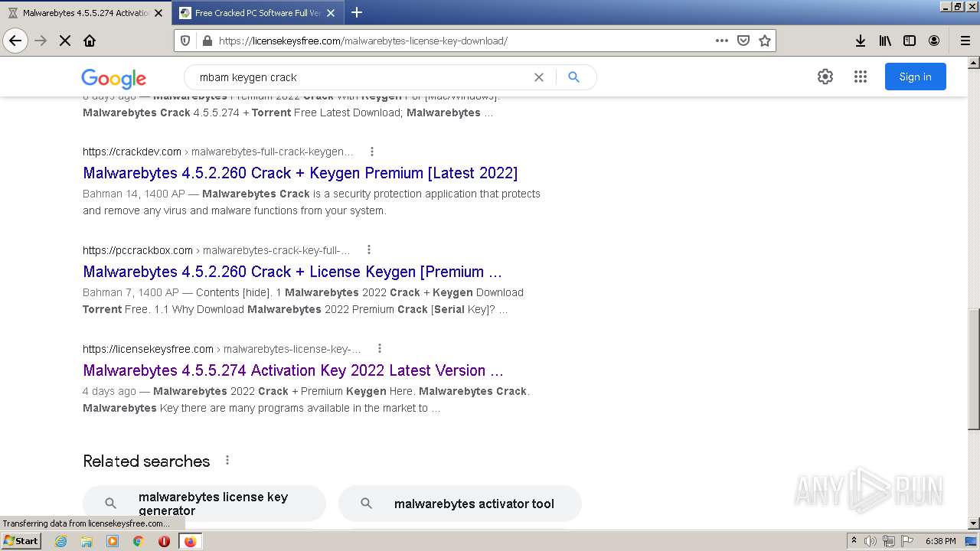The width and height of the screenshot is (980, 551).
Task: Run the Google search with magnifier button
Action: pos(573,77)
